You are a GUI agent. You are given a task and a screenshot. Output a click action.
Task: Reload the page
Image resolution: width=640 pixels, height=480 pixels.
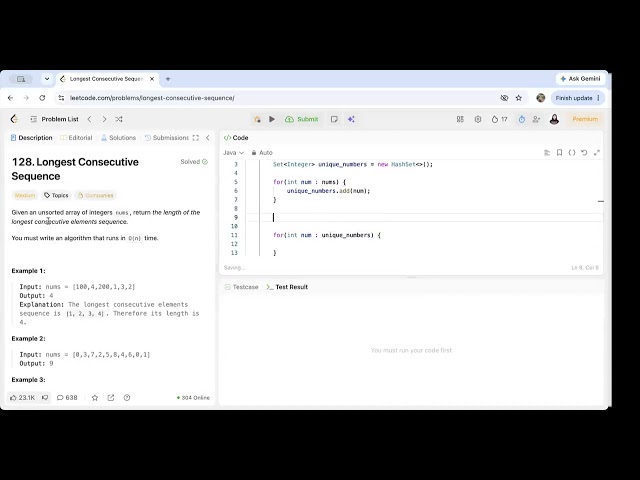[x=42, y=98]
